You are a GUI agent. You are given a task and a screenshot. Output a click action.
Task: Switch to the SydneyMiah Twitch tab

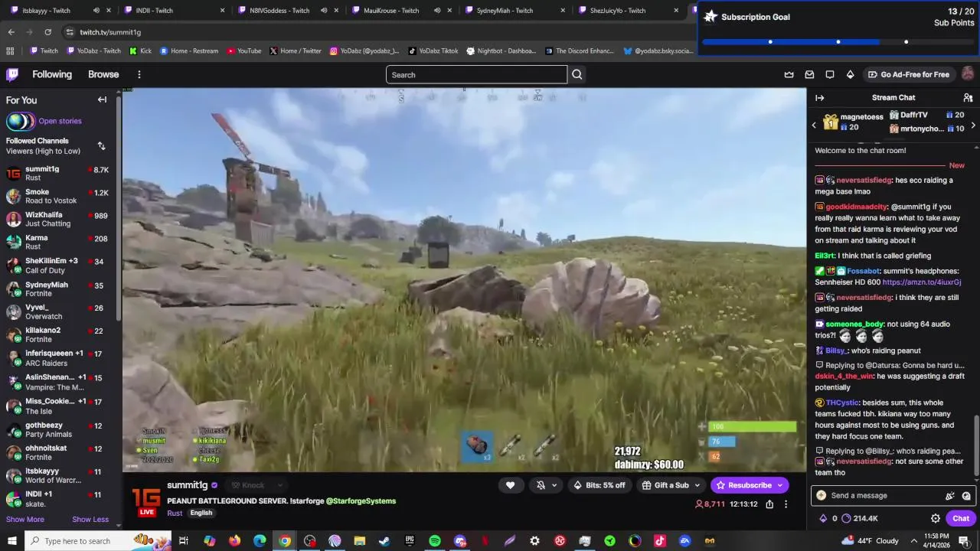click(x=514, y=11)
